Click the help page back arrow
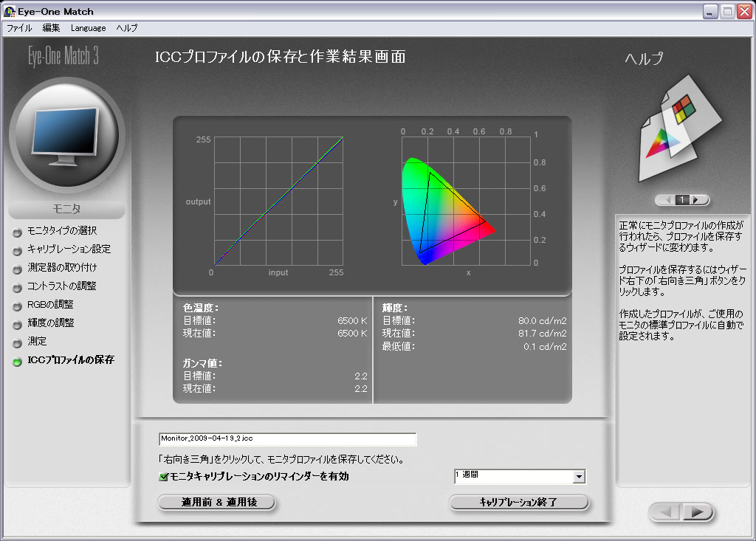This screenshot has width=756, height=541. pos(667,200)
